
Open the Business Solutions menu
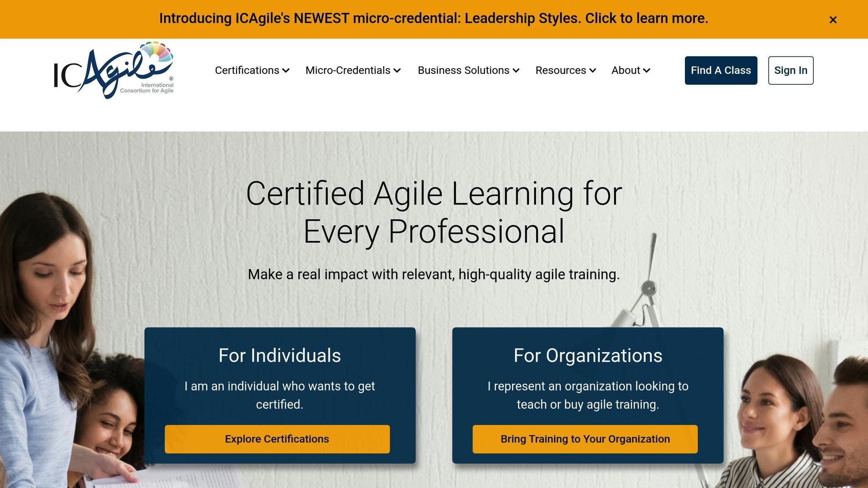point(464,70)
